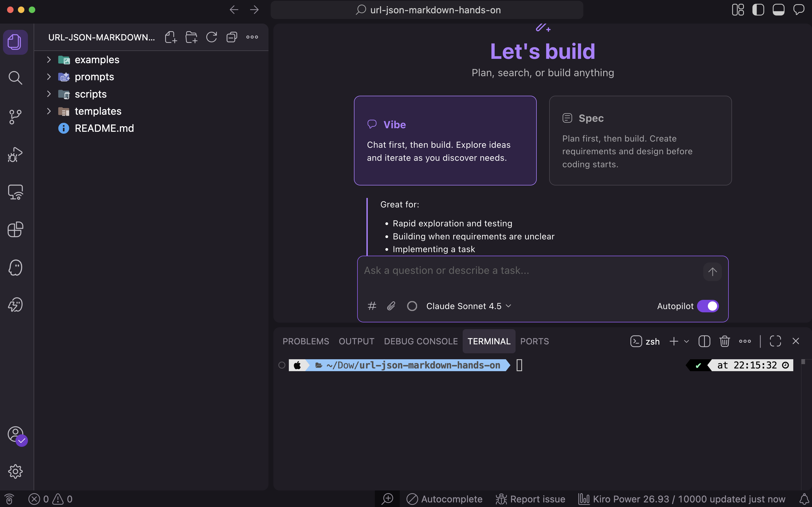Show errors and warnings count in status bar
This screenshot has width=812, height=507.
pos(50,499)
